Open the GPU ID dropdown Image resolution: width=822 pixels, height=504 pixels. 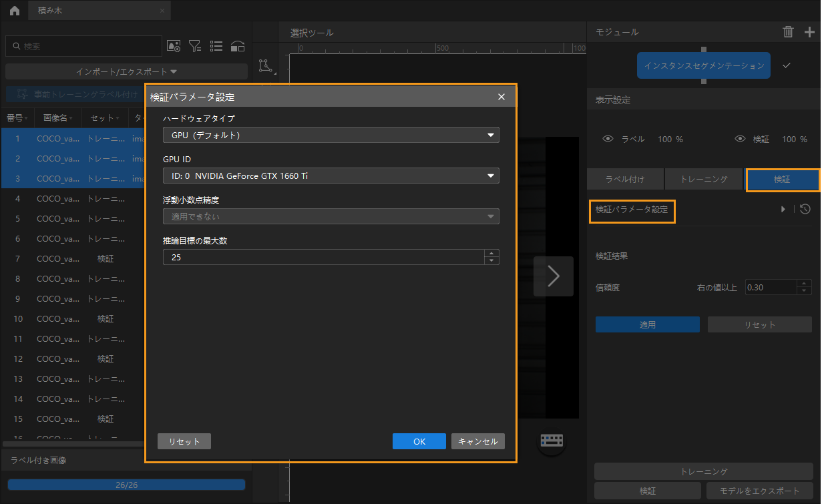click(x=331, y=176)
